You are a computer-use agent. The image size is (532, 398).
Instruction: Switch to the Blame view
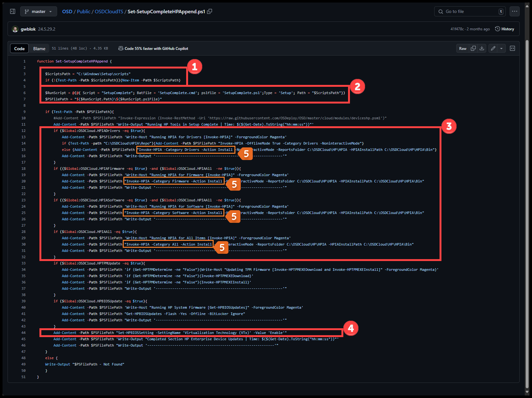39,49
